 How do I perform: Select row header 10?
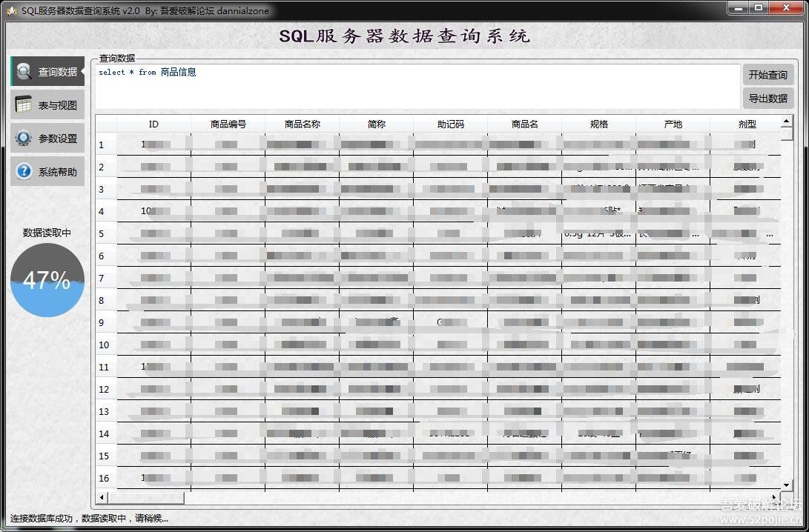106,345
